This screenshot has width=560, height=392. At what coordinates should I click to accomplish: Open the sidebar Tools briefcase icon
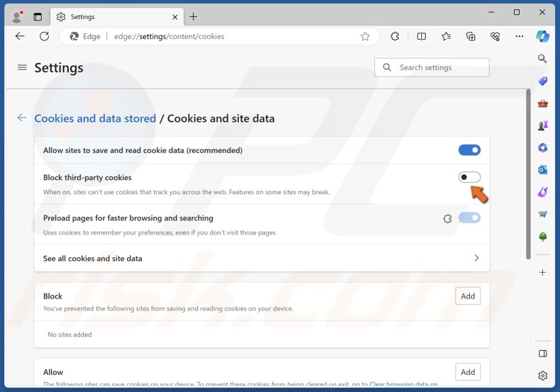tap(542, 103)
